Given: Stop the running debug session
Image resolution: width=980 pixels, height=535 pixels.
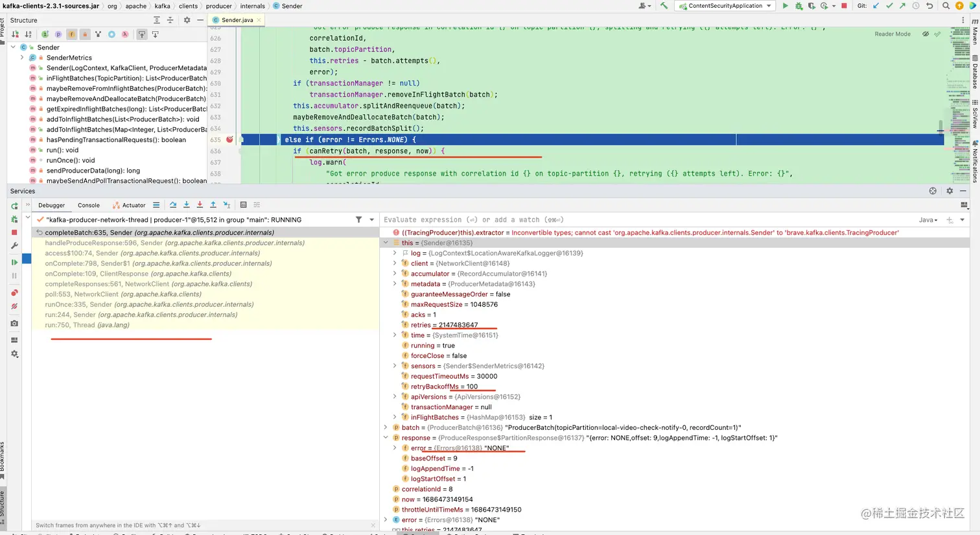Looking at the screenshot, I should point(14,232).
